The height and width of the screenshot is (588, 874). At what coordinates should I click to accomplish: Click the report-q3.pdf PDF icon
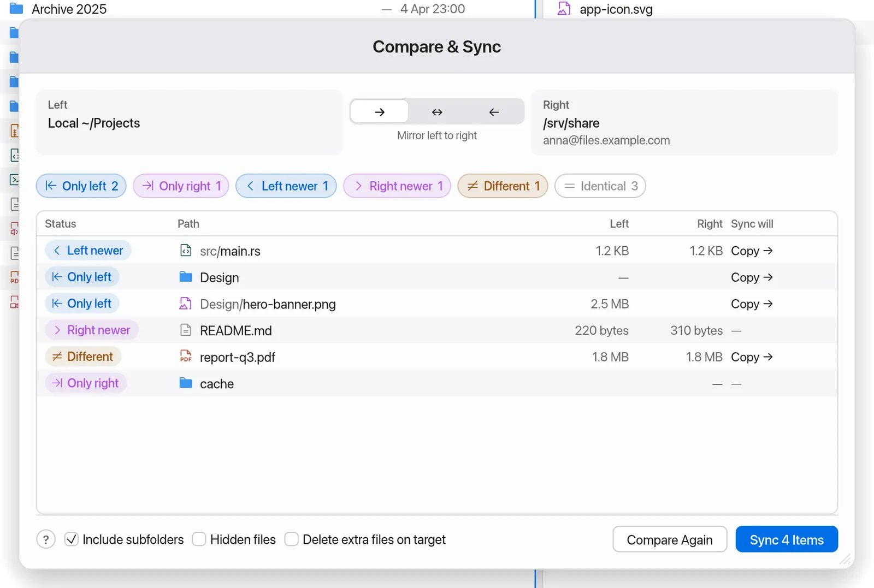[x=186, y=357]
